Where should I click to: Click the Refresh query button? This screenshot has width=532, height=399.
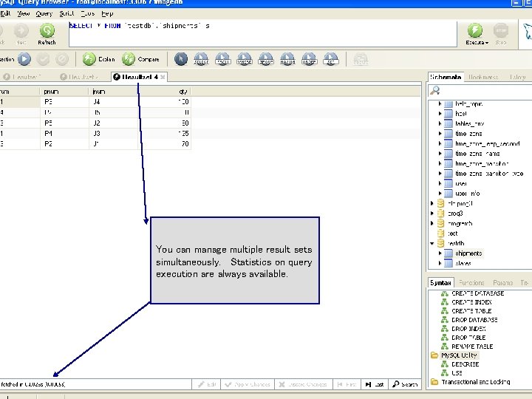point(47,30)
